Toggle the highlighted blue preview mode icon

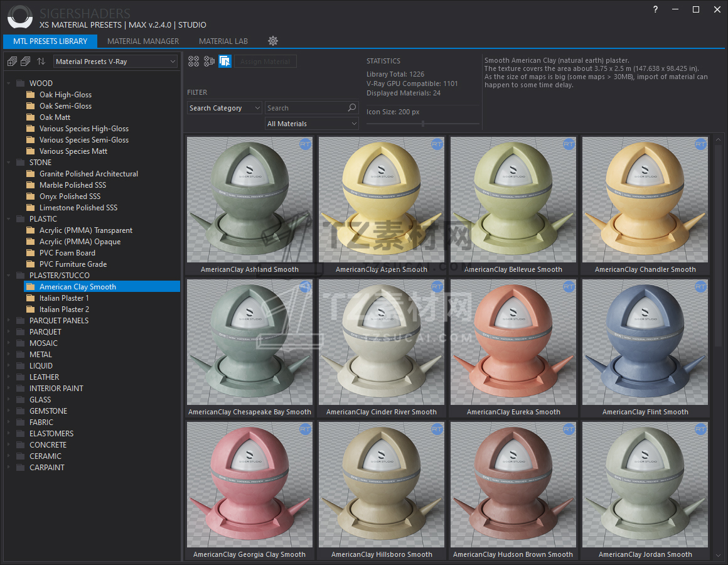coord(225,62)
